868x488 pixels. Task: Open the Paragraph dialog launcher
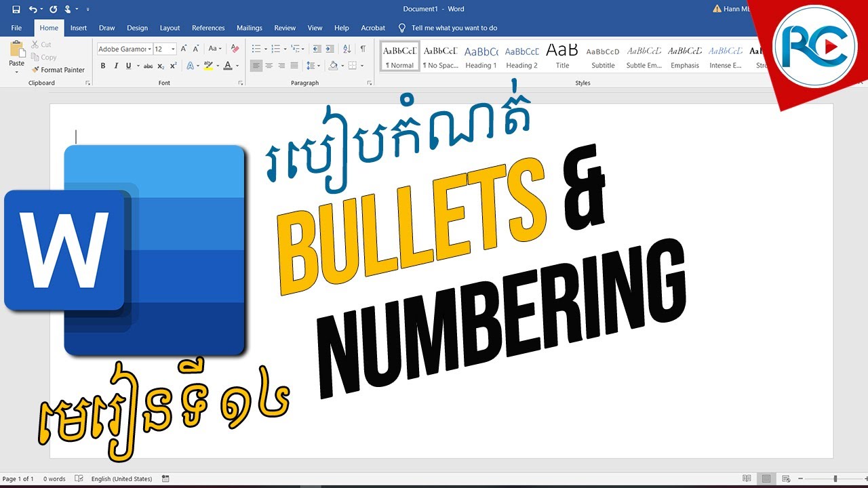370,83
